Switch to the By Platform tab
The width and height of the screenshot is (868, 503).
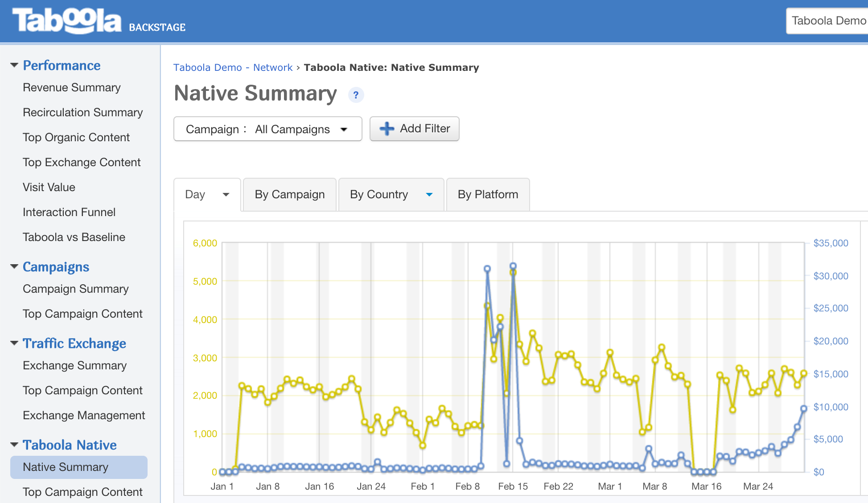(488, 195)
